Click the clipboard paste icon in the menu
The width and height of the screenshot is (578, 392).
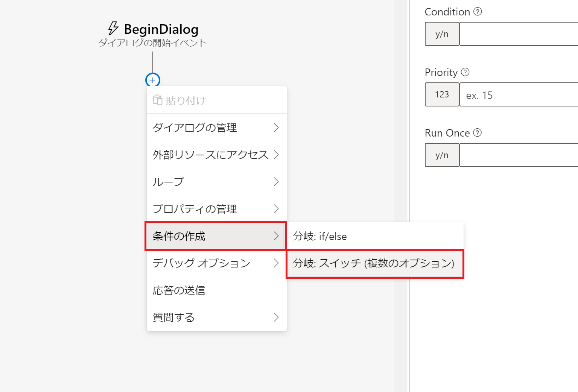click(x=157, y=100)
